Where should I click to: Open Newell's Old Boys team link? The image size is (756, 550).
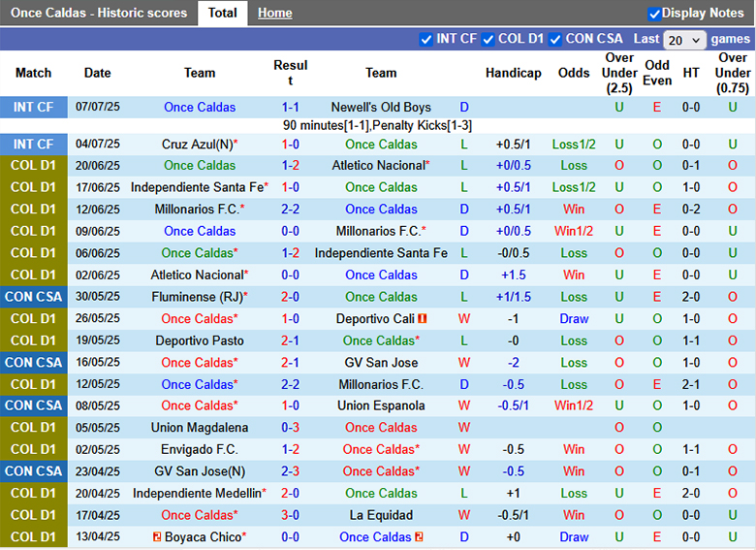click(381, 107)
